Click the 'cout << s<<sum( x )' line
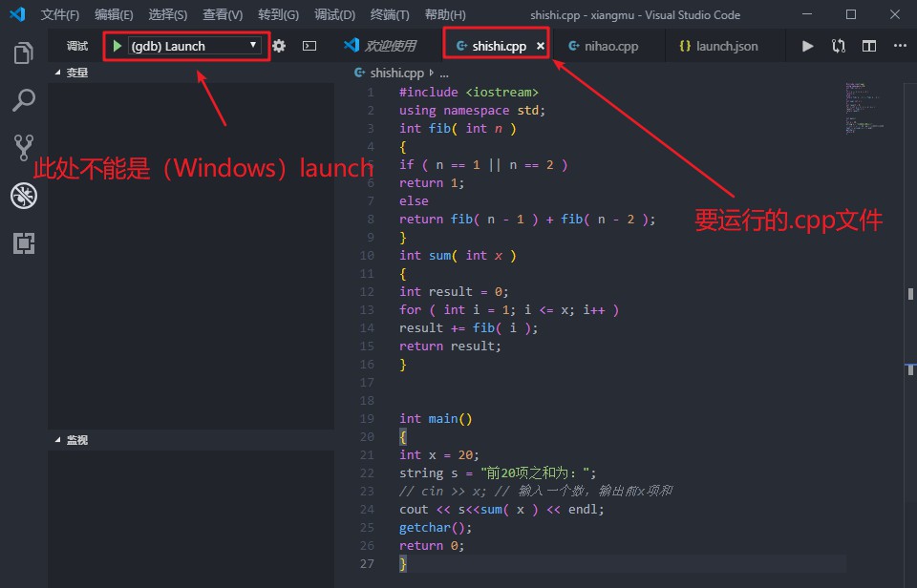Viewport: 917px width, 588px height. click(x=501, y=509)
